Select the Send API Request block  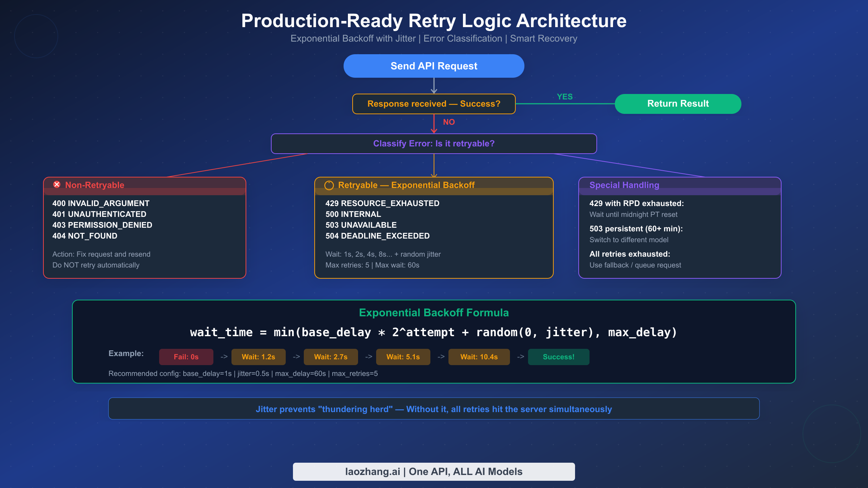[434, 66]
